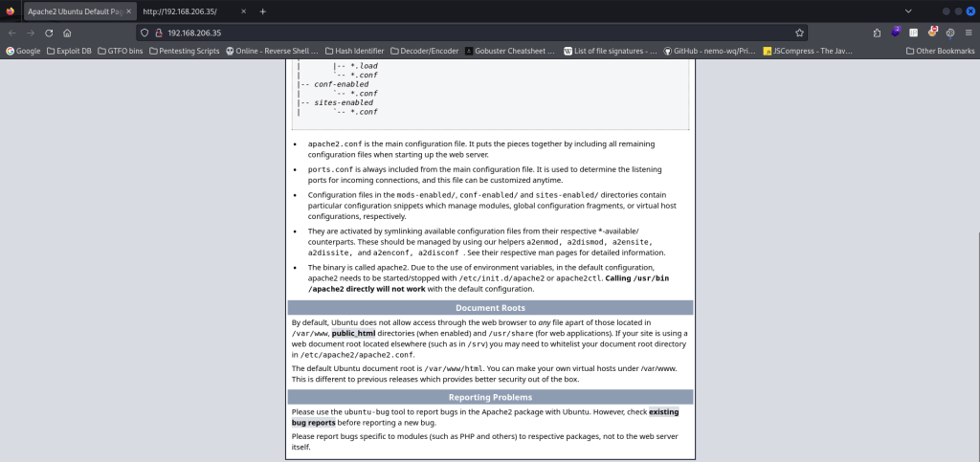Open the Other Bookmarks folder
Viewport: 980px width, 462px height.
pyautogui.click(x=938, y=50)
